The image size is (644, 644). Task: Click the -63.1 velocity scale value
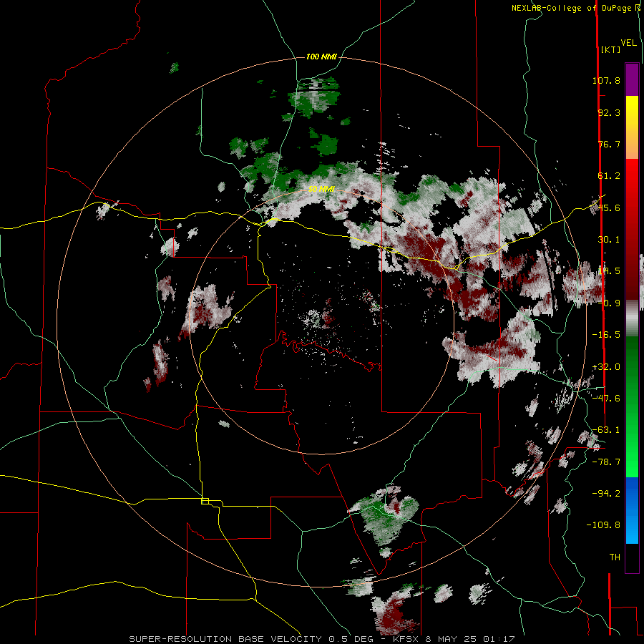606,430
